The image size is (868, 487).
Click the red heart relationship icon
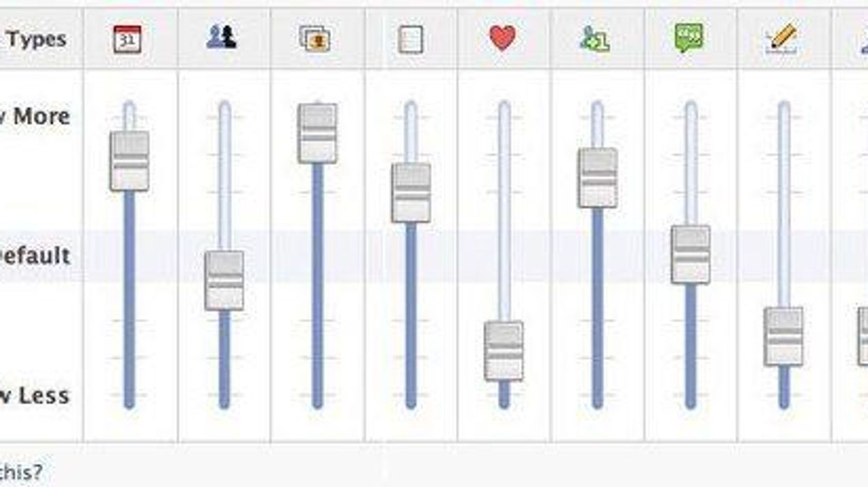[503, 38]
